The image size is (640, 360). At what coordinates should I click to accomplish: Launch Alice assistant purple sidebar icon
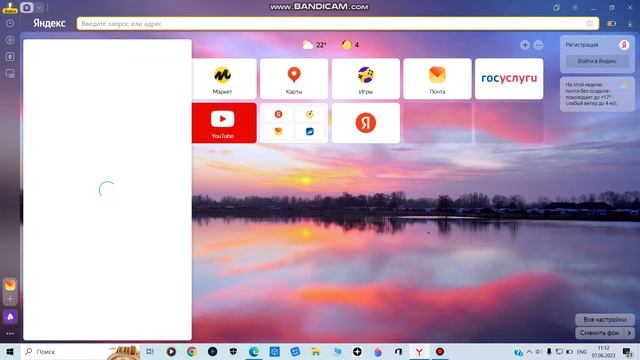10,317
